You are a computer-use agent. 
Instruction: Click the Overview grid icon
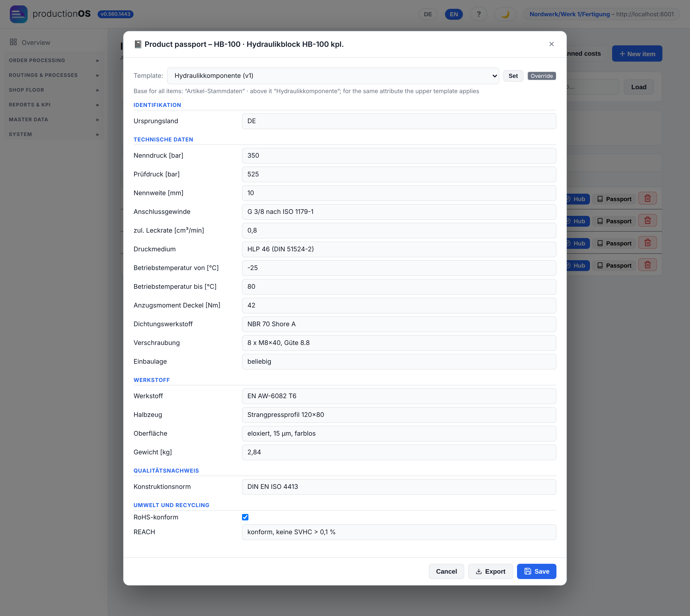(x=13, y=42)
